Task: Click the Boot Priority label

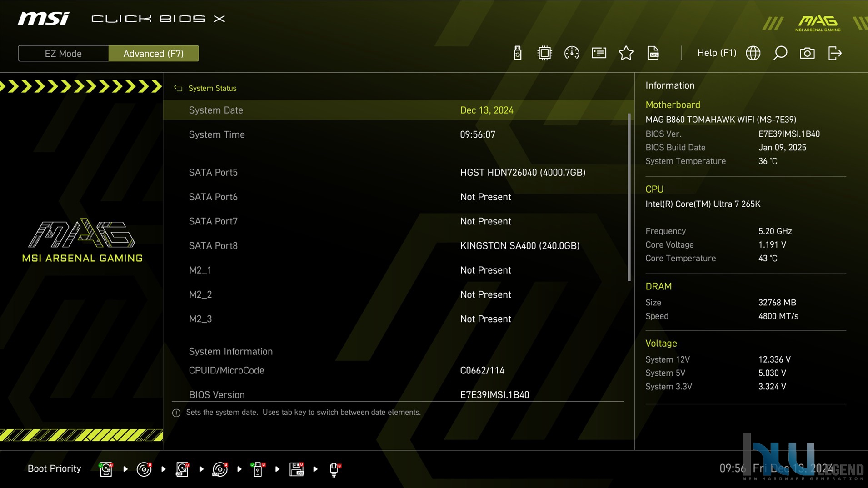Action: click(54, 468)
